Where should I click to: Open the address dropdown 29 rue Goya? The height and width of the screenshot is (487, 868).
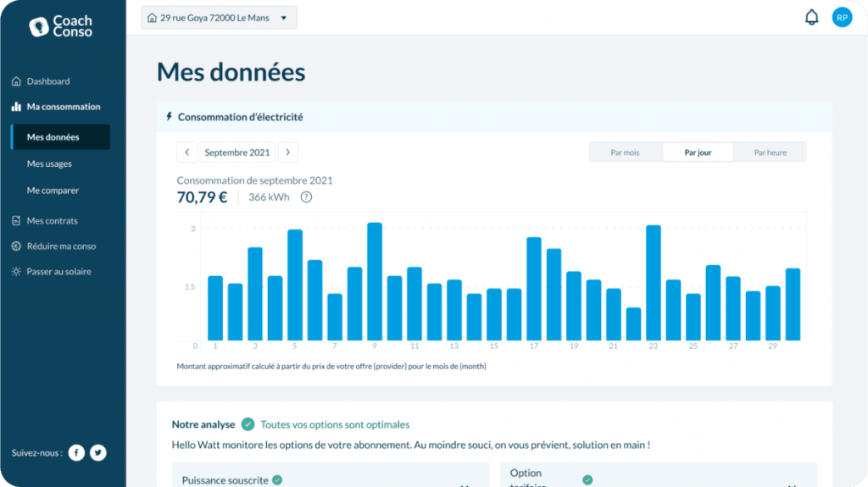click(x=219, y=18)
